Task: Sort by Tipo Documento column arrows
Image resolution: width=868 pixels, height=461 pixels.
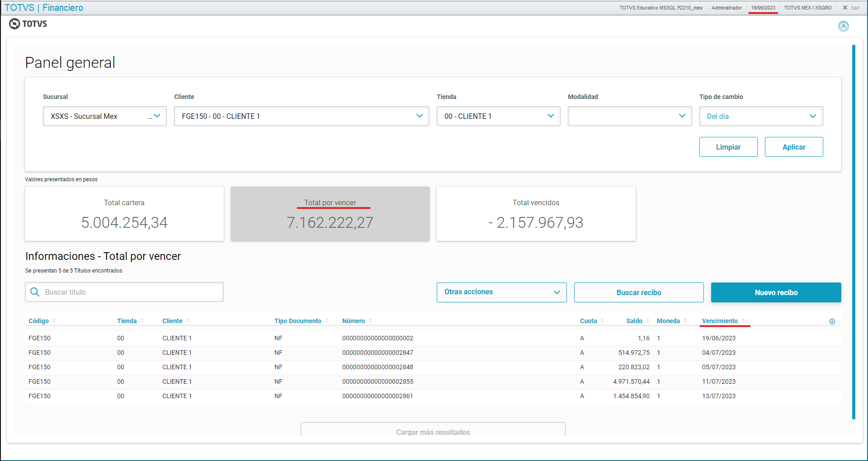Action: 327,320
